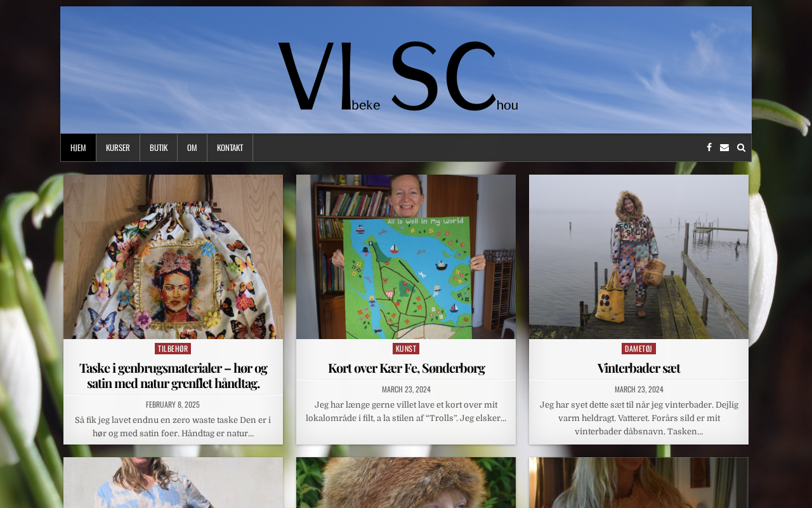Open the OM page
This screenshot has height=508, width=812.
[x=192, y=147]
